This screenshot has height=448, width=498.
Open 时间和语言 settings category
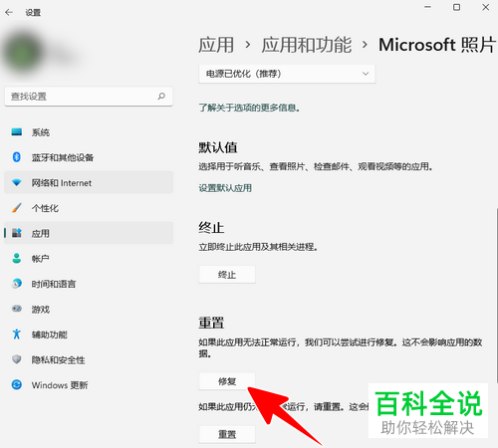[x=89, y=284]
